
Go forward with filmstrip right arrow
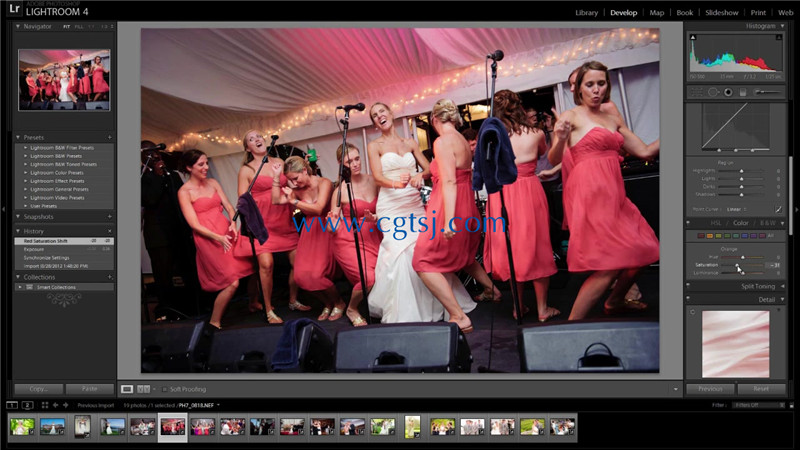pyautogui.click(x=65, y=405)
